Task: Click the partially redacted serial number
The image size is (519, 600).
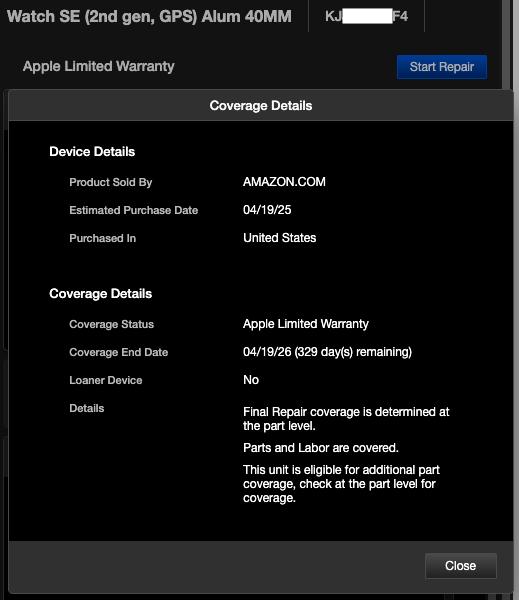Action: click(x=366, y=16)
